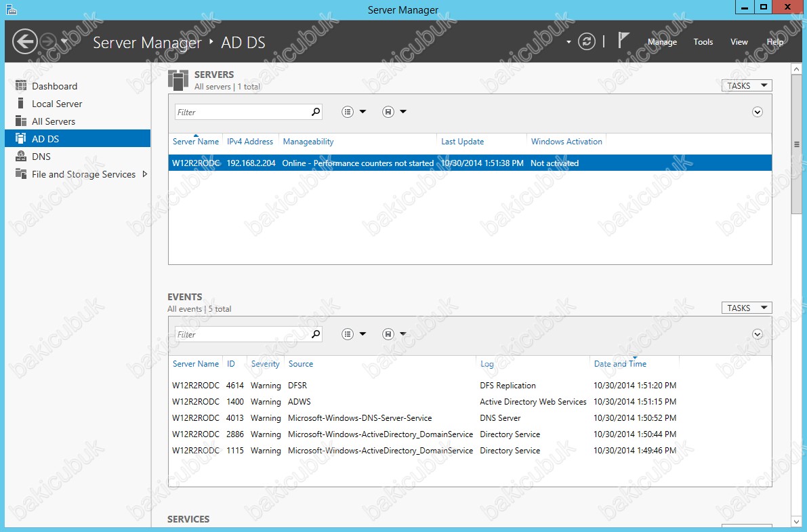Viewport: 807px width, 532px height.
Task: Click the Servers filter search icon
Action: pyautogui.click(x=316, y=112)
